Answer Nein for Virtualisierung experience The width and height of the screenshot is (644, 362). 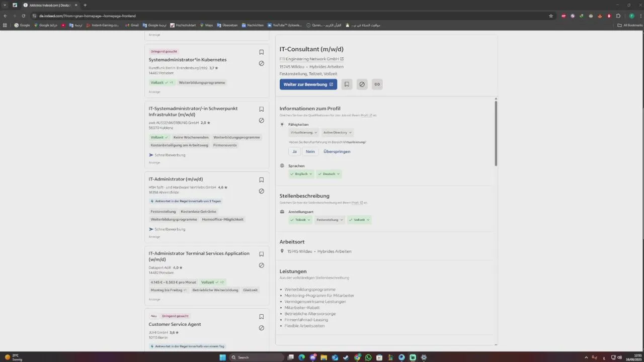tap(310, 151)
